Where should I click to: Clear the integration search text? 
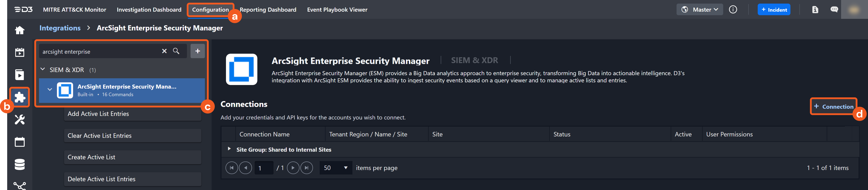tap(165, 51)
